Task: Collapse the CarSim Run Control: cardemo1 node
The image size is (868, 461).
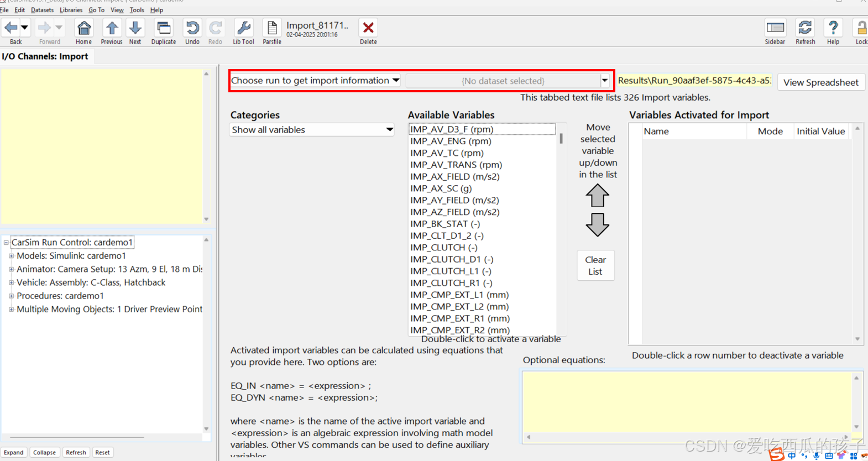Action: (x=6, y=242)
